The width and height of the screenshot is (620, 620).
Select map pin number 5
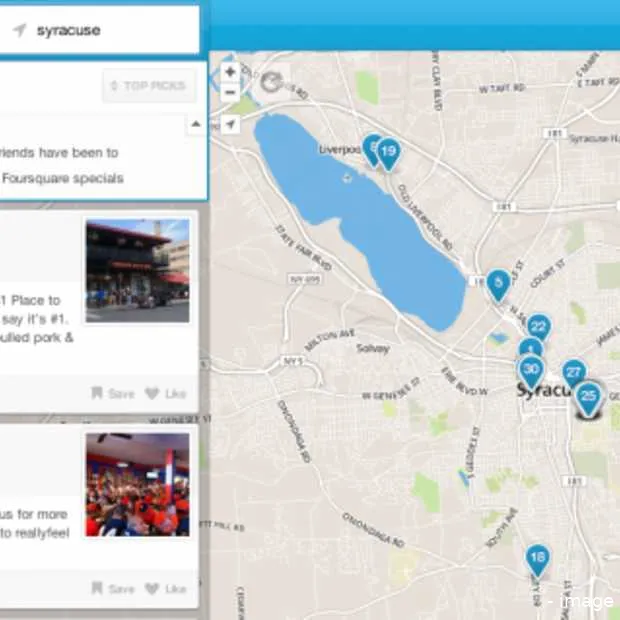tap(498, 283)
